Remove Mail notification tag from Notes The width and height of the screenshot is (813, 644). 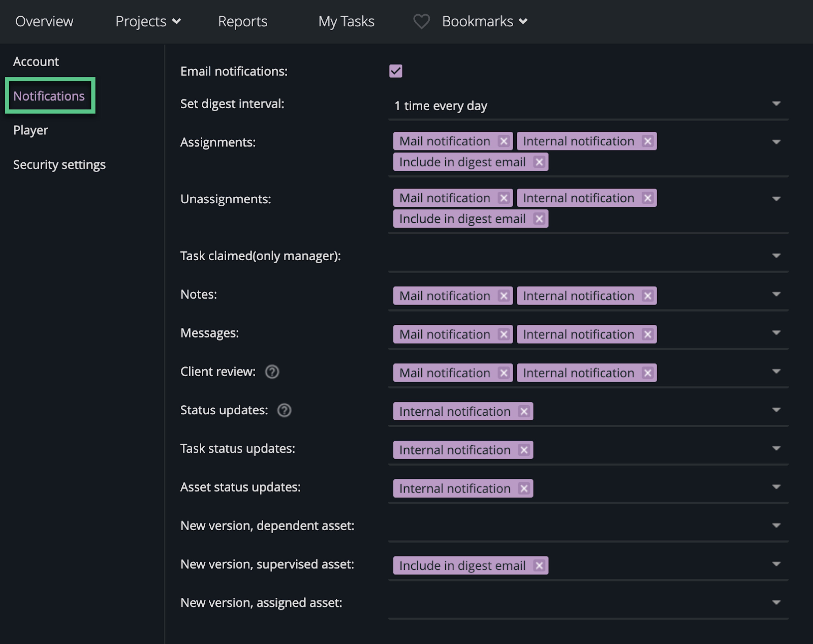[x=504, y=296]
